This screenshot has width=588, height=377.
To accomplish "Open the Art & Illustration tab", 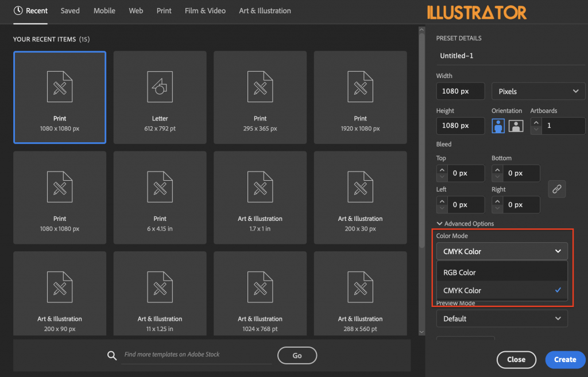I will point(265,11).
